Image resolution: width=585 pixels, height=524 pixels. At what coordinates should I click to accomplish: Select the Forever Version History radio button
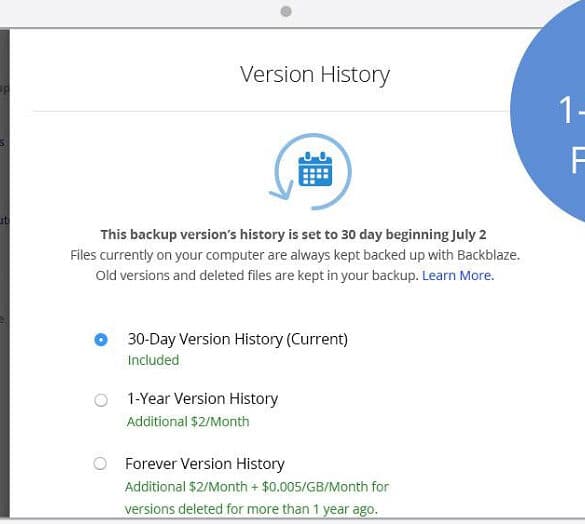tap(100, 464)
